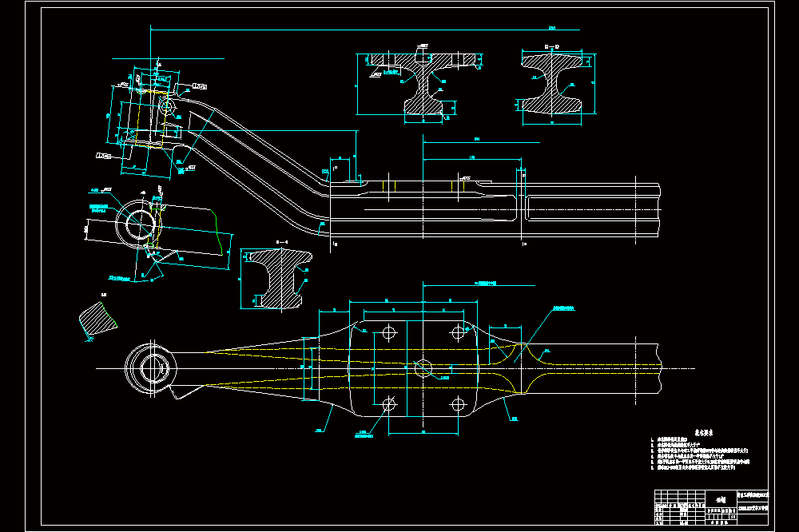This screenshot has width=799, height=532.
Task: Select the dimension text below the mounting plate
Action: point(423,432)
